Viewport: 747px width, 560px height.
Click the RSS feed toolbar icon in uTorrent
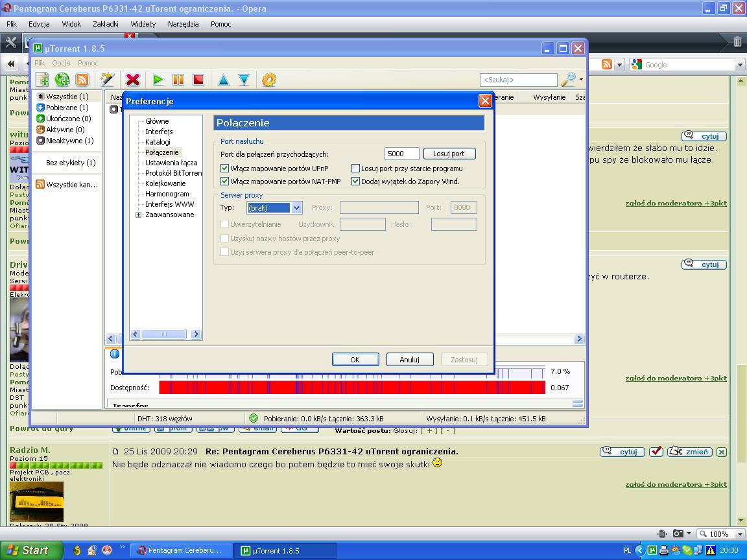pos(82,80)
